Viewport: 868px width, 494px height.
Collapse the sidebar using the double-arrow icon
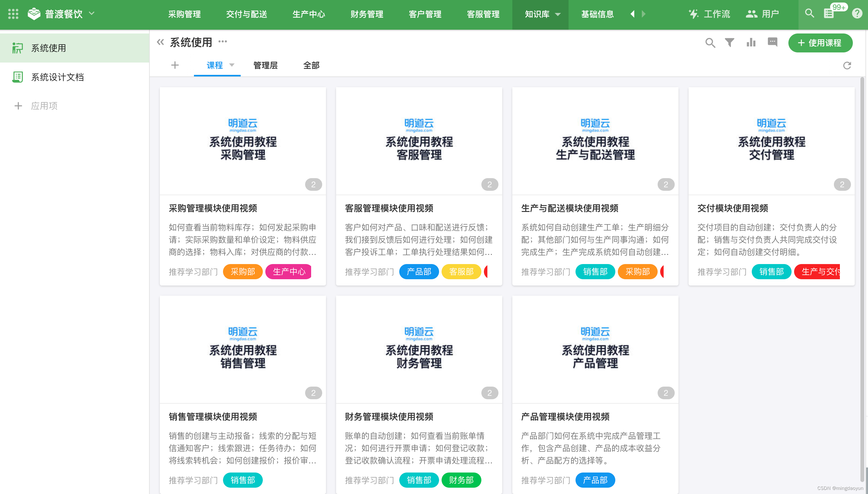pyautogui.click(x=160, y=42)
